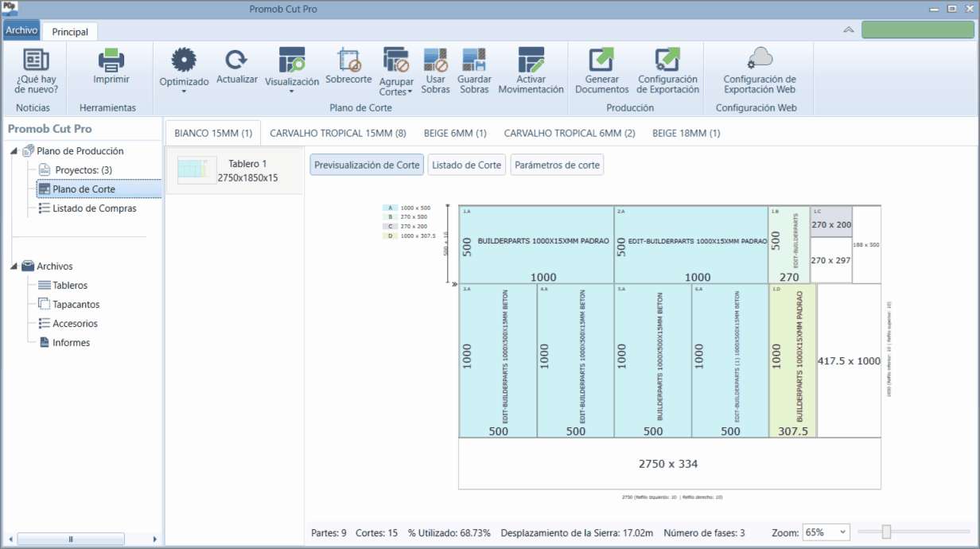Click Parámetros de corte button
The image size is (980, 549).
coord(558,165)
